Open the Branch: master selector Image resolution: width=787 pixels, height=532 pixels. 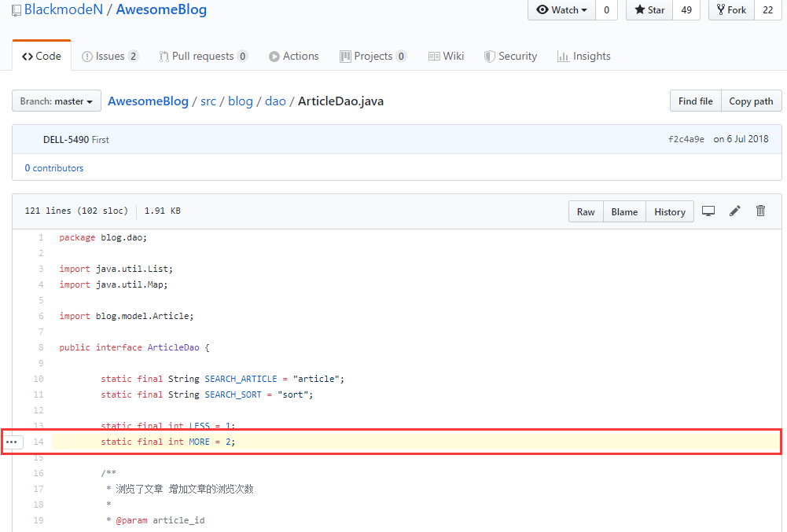[57, 101]
